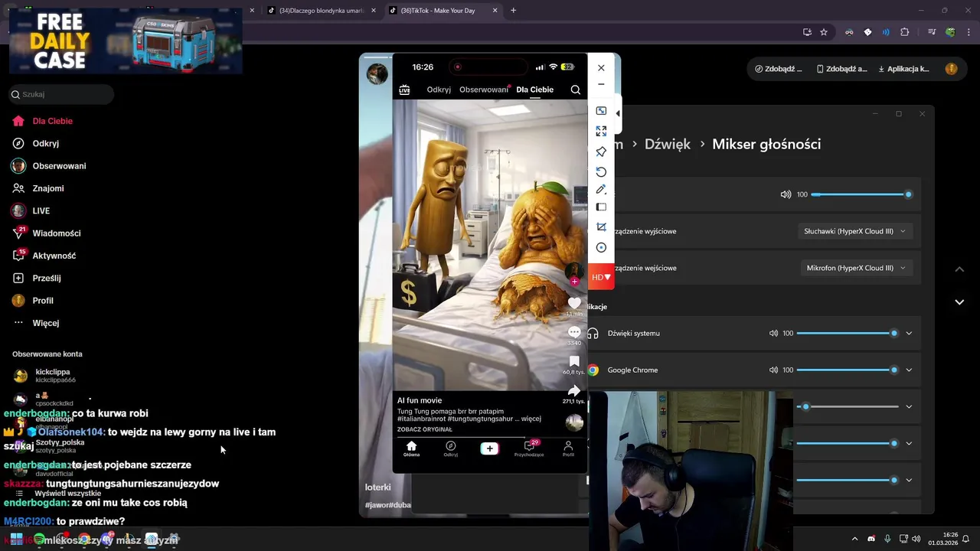
Task: Share the video via arrow icon
Action: [574, 391]
